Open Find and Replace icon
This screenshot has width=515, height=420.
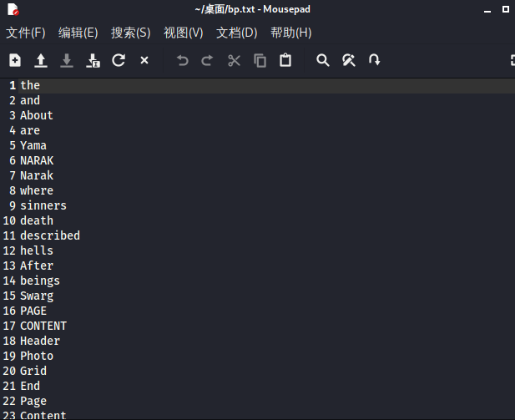(x=348, y=60)
